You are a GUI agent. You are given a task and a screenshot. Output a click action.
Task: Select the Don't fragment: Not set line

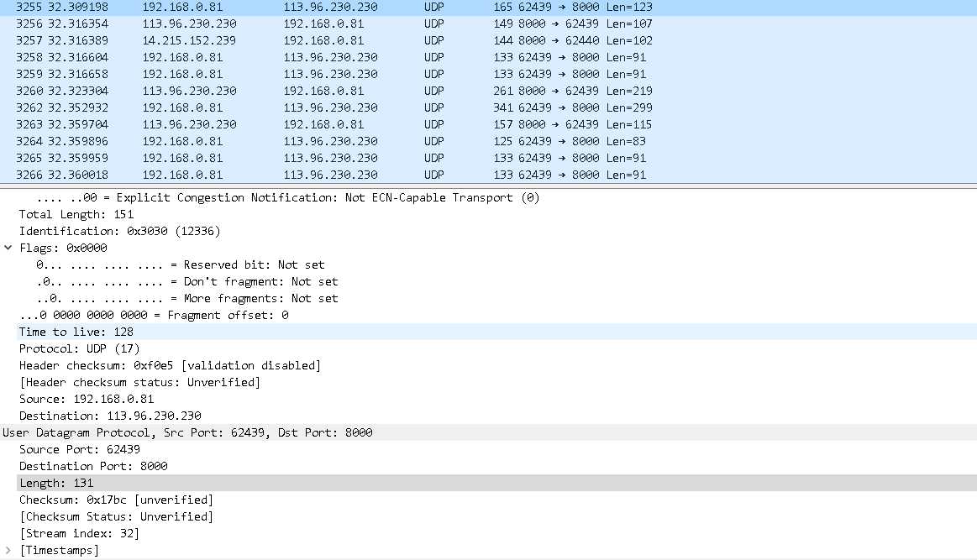click(187, 281)
